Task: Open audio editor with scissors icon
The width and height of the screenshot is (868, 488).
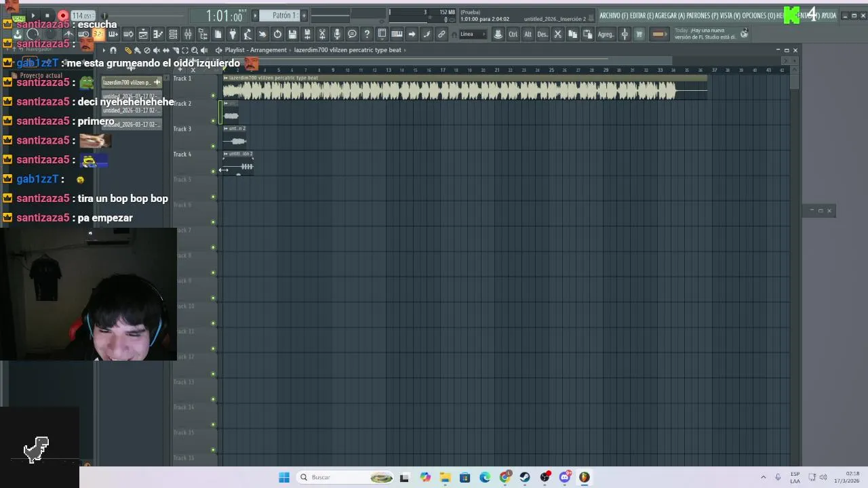Action: pos(322,34)
